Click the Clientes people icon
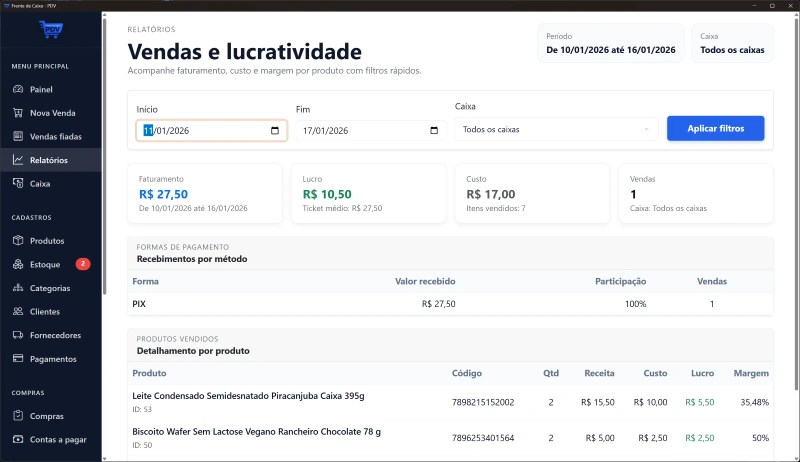Viewport: 800px width, 462px height. [18, 311]
